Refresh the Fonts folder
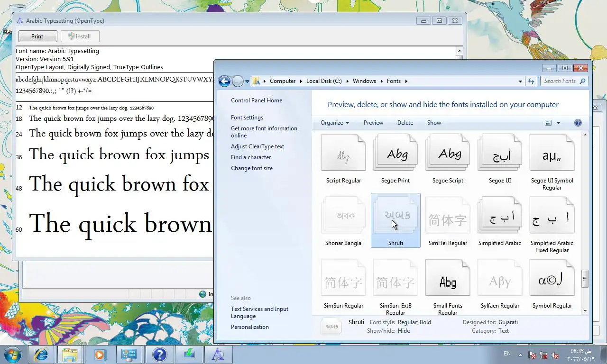This screenshot has height=364, width=607. coord(531,81)
